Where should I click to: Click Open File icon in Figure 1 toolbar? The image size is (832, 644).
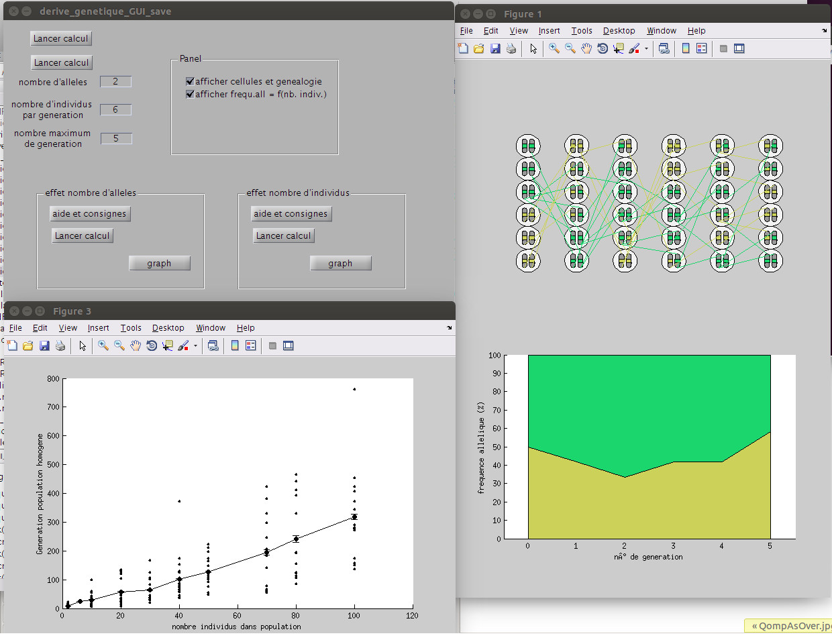pos(479,48)
